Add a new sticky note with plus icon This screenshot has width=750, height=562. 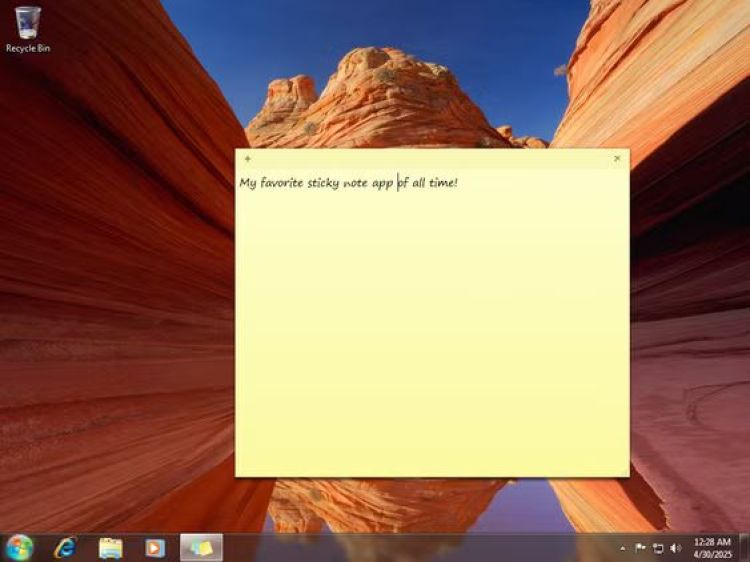[x=247, y=158]
